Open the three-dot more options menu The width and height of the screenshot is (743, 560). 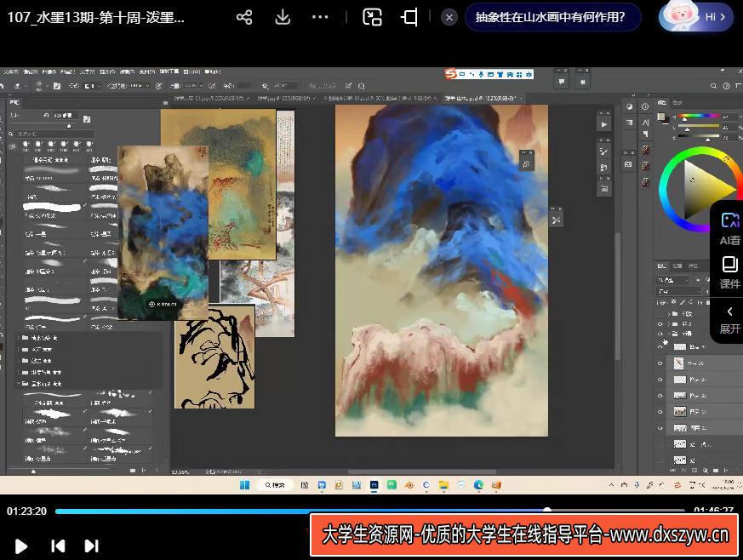coord(320,18)
